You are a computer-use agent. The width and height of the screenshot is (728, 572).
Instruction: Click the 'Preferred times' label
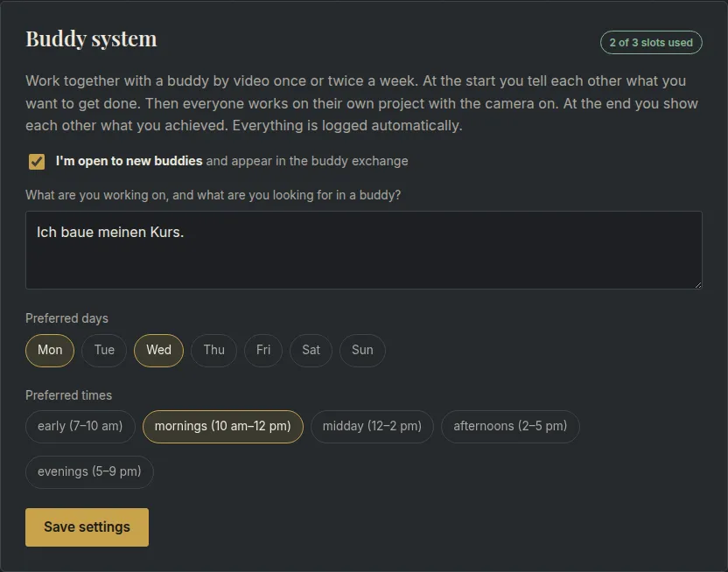[x=69, y=395]
